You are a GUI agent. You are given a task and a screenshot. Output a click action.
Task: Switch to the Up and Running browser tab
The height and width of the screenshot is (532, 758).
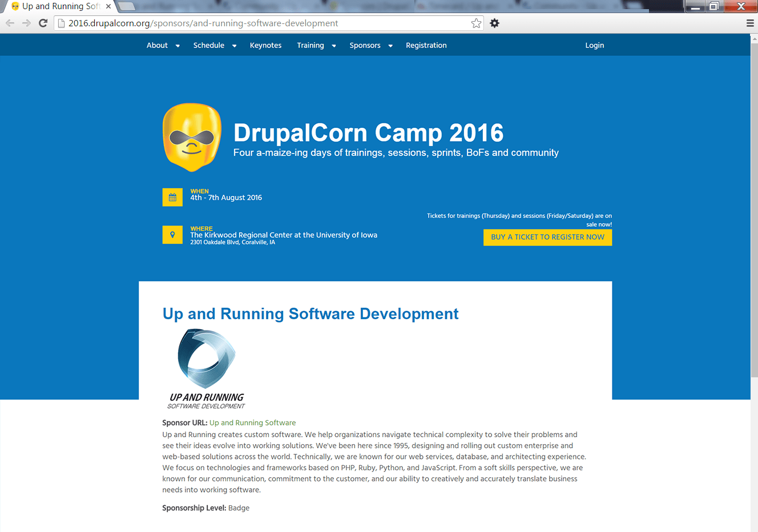point(59,6)
